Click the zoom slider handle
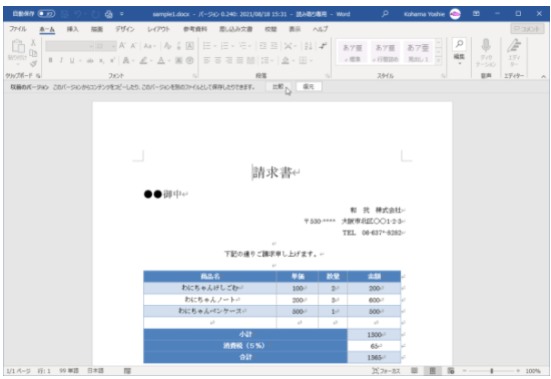The height and width of the screenshot is (379, 551). tap(492, 371)
